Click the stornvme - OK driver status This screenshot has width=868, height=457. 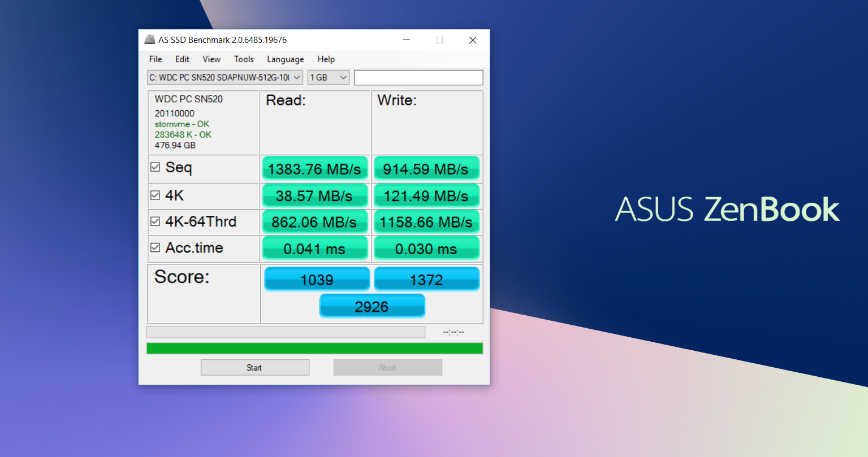182,124
